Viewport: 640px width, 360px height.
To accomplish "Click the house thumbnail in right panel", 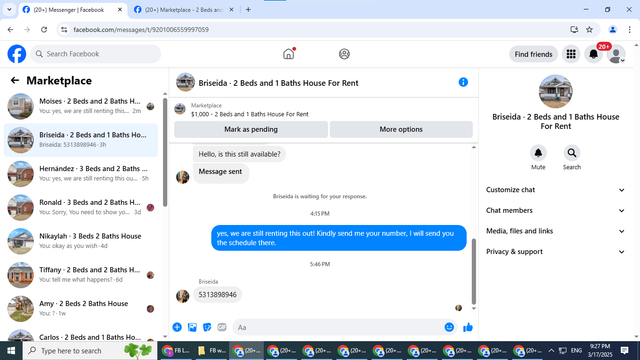I will [555, 91].
